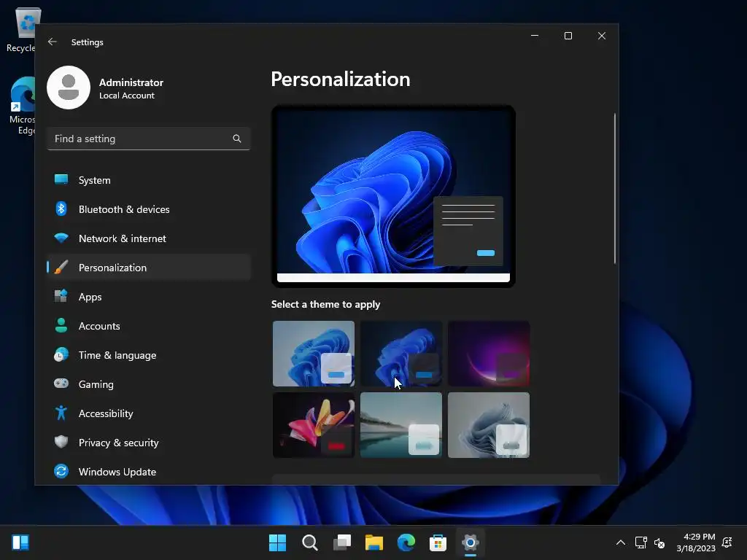The image size is (747, 560).
Task: Open Microsoft Store from taskbar
Action: point(438,542)
